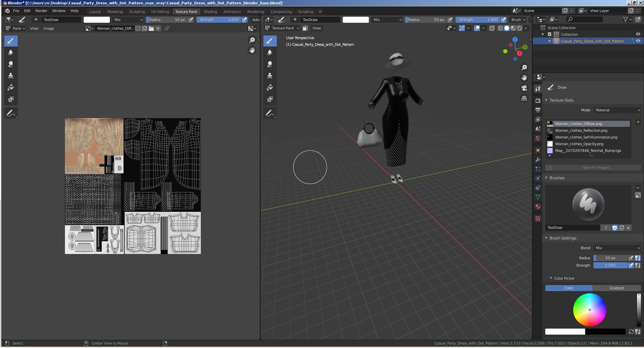Toggle pressure sensitivity for Radius in image editor header
This screenshot has height=348, width=644.
point(191,20)
